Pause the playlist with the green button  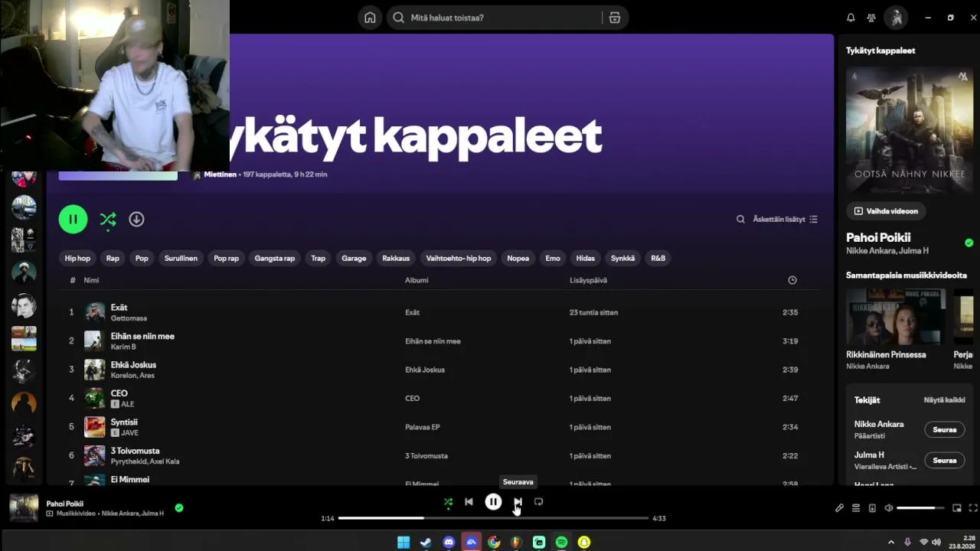click(73, 220)
